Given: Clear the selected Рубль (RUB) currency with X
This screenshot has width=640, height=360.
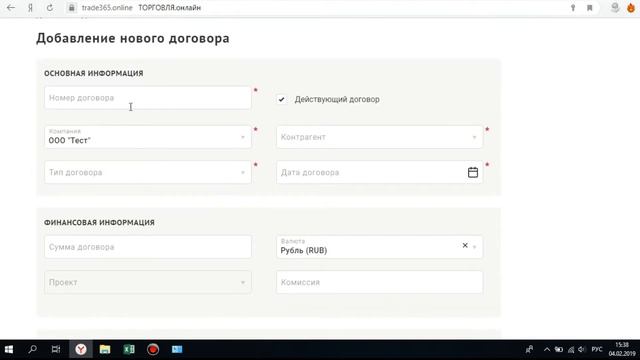Looking at the screenshot, I should point(465,245).
